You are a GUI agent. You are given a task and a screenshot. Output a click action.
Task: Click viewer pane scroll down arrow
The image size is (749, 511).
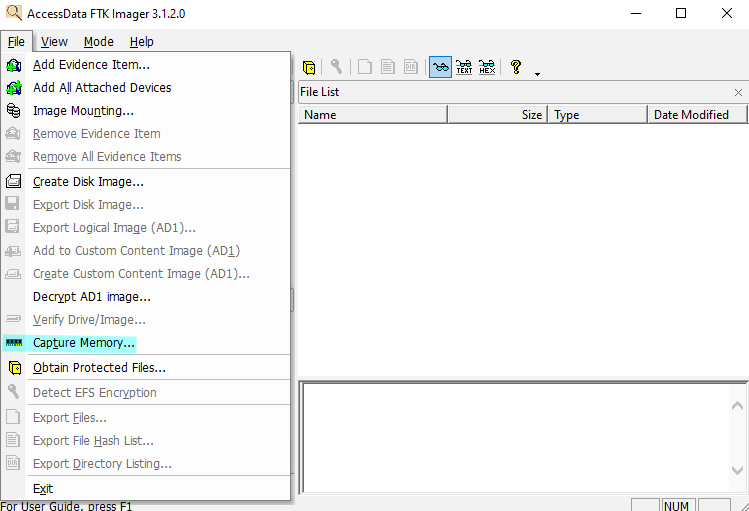coord(737,470)
